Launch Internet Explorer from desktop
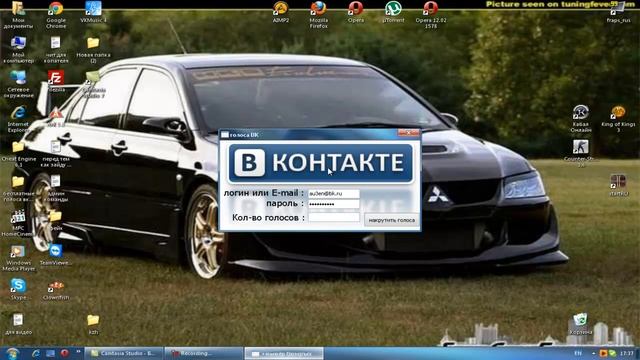The width and height of the screenshot is (640, 360). [18, 119]
